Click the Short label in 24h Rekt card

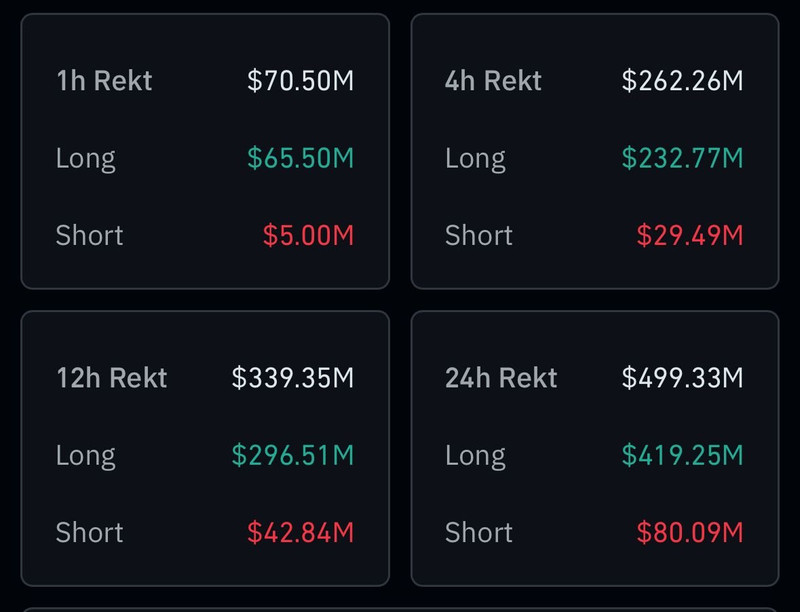tap(479, 532)
